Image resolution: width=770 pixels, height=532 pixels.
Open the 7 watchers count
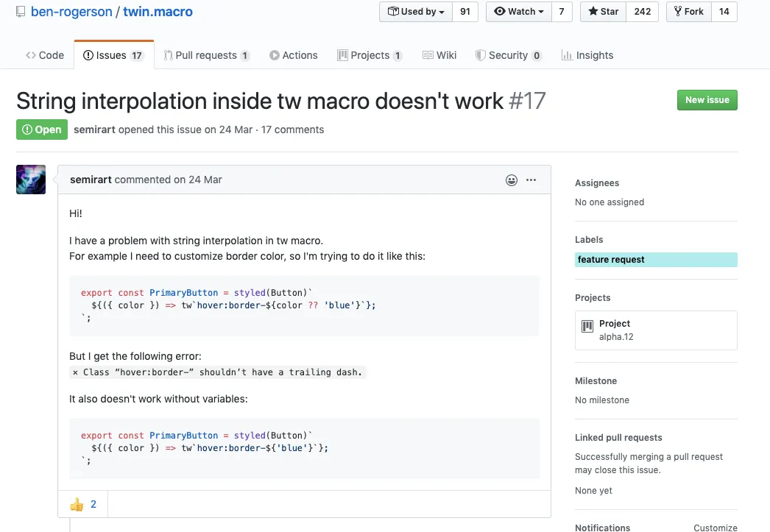(x=562, y=12)
